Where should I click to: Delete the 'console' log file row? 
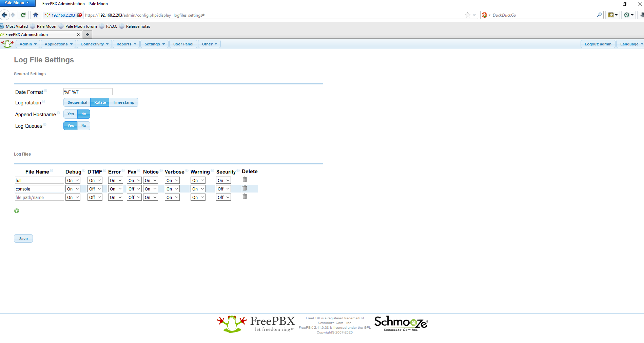[245, 188]
